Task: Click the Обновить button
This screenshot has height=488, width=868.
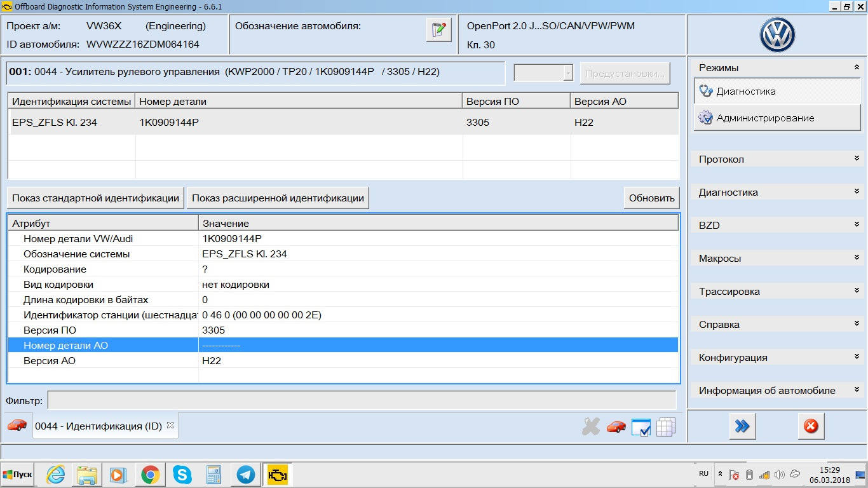Action: [651, 198]
